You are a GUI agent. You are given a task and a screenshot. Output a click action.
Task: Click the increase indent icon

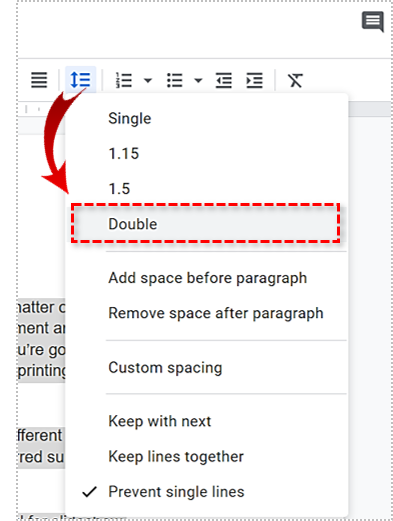(x=255, y=80)
